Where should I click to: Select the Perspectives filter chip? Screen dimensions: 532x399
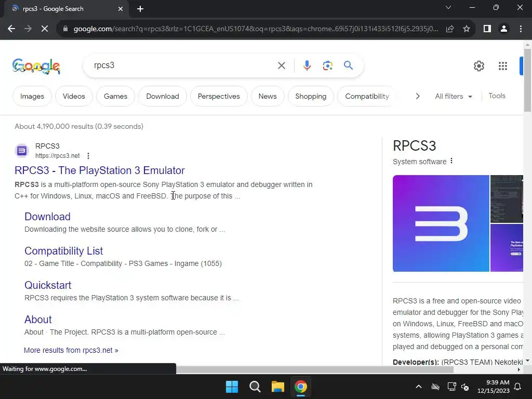tap(219, 96)
